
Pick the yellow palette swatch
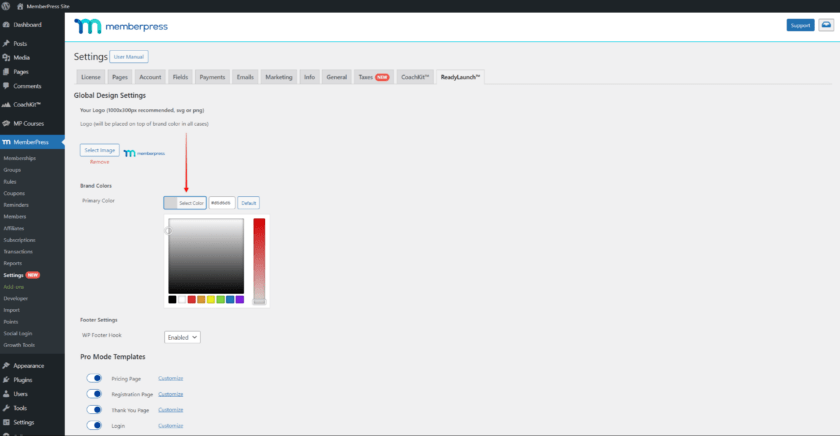211,299
